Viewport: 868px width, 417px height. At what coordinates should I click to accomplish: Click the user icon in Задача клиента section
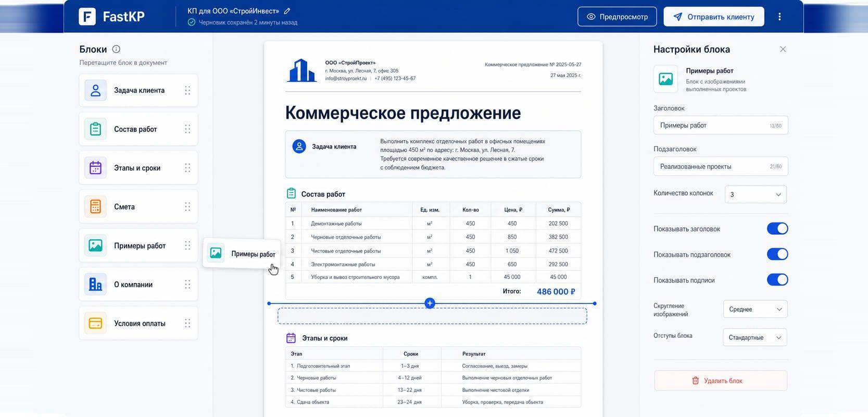pyautogui.click(x=299, y=146)
